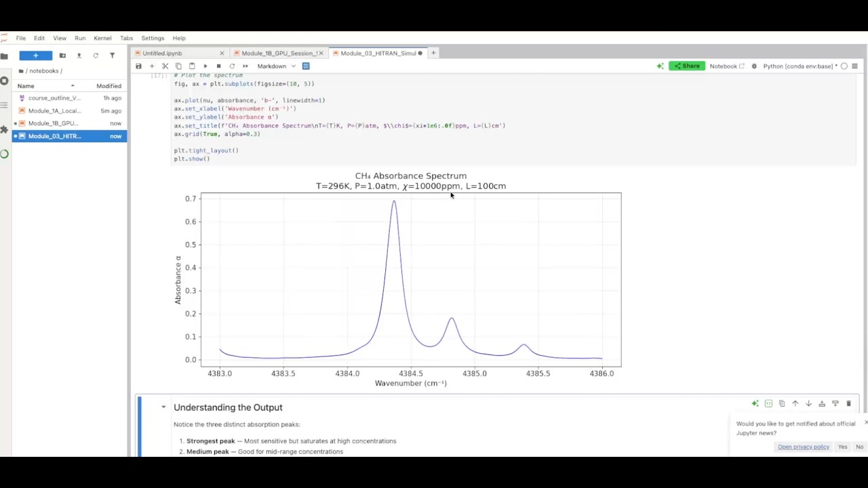Open the file browser folder sidebar icon
868x488 pixels.
click(5, 56)
